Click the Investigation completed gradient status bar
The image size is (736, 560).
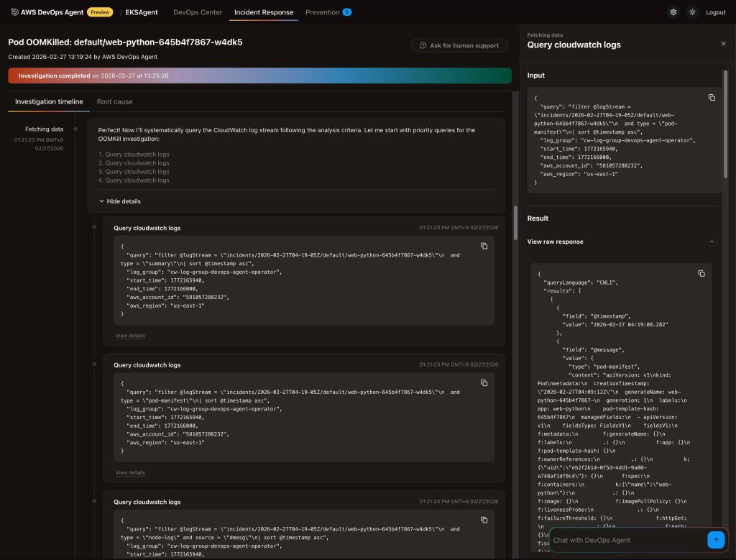coord(259,75)
